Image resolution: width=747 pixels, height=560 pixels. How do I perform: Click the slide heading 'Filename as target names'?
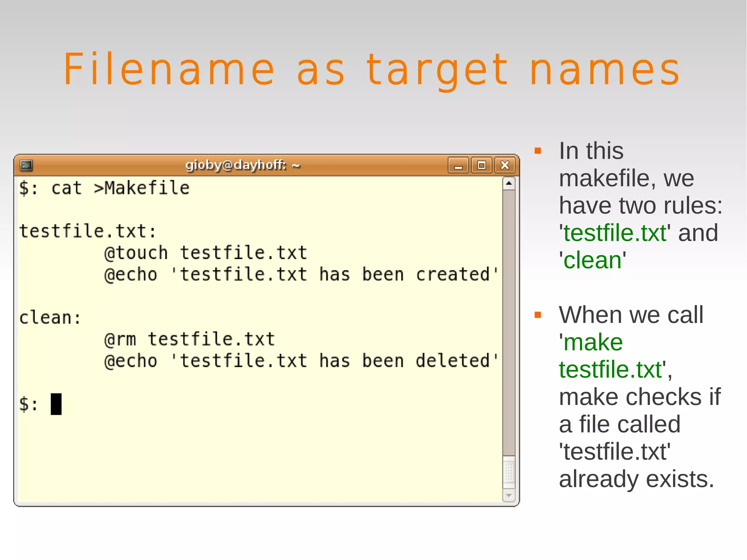pos(372,69)
